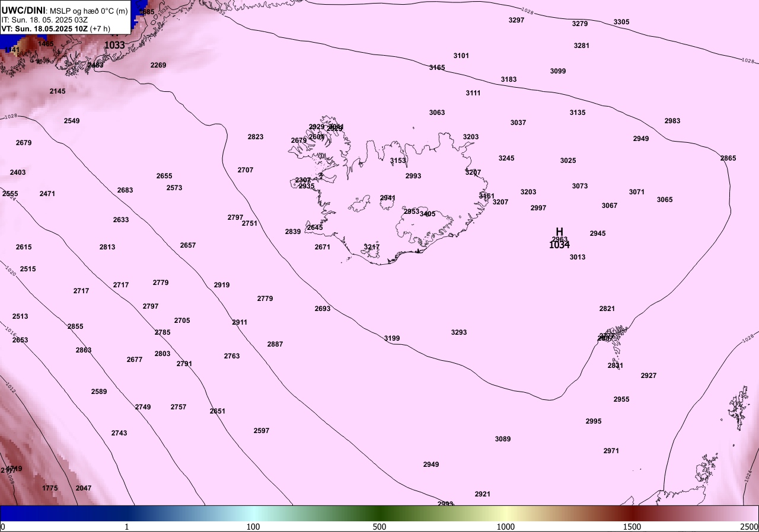Click the 2927 height value
The width and height of the screenshot is (759, 532).
(649, 376)
